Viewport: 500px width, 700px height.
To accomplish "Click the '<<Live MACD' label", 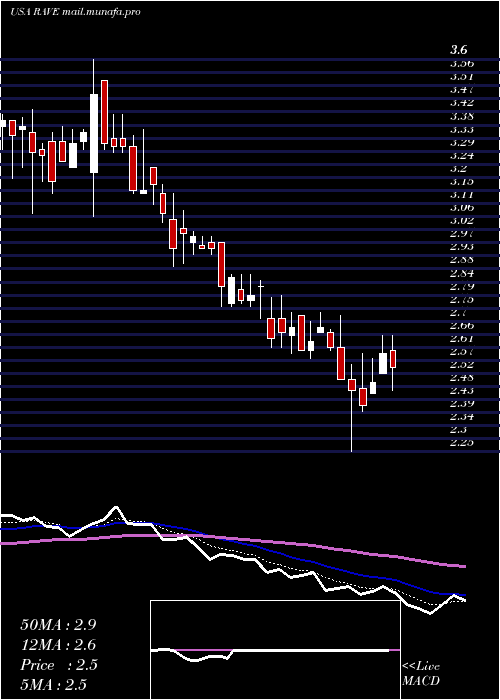I will point(421,674).
